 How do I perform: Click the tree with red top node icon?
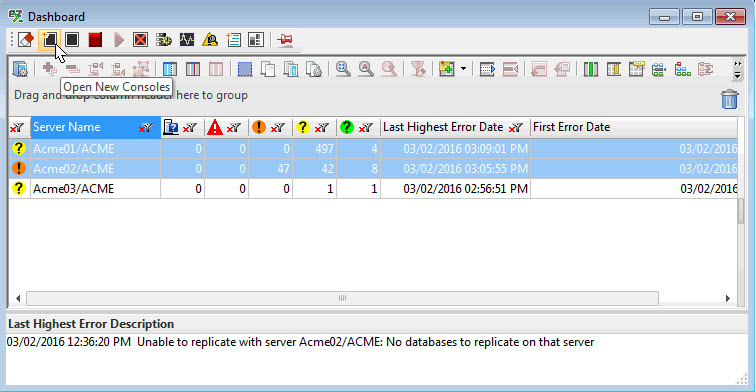[x=682, y=69]
